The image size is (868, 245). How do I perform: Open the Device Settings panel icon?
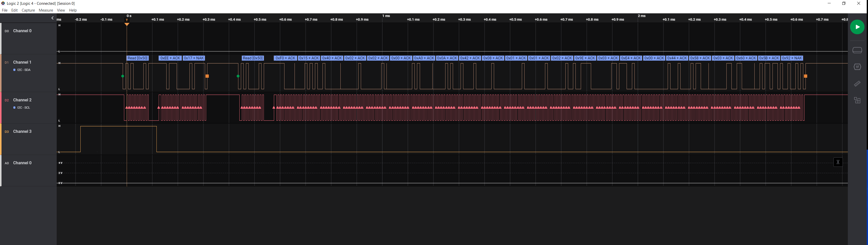click(x=857, y=51)
